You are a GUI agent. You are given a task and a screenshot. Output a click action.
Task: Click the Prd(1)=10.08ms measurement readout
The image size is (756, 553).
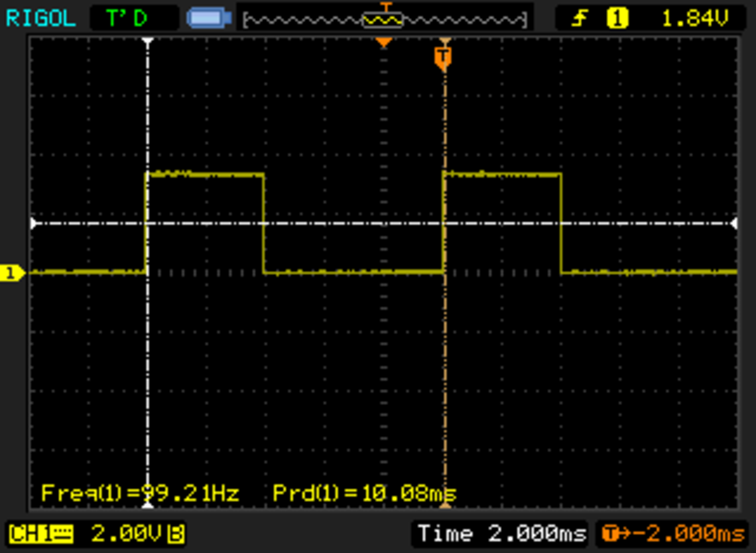coord(364,493)
